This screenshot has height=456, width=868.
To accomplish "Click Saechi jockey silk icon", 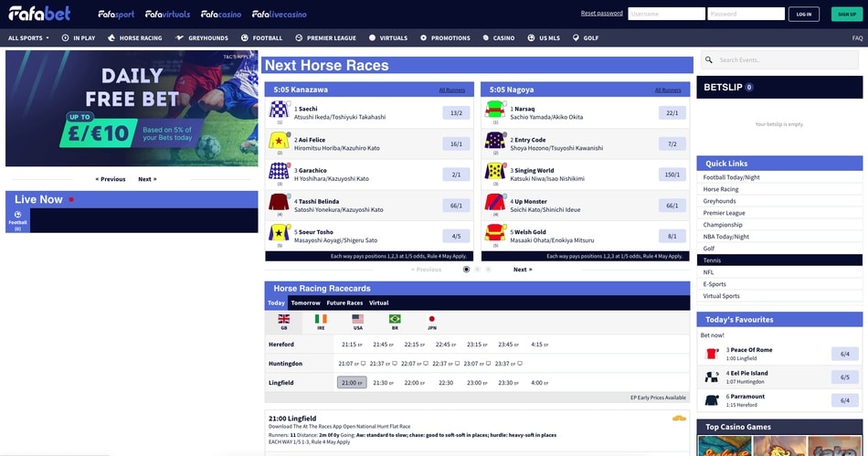I will (279, 110).
